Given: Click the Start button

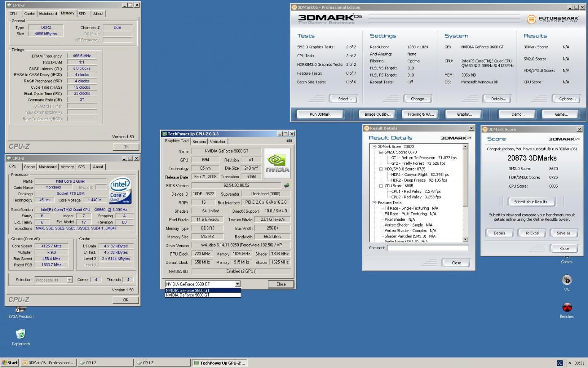Looking at the screenshot, I should [x=10, y=363].
